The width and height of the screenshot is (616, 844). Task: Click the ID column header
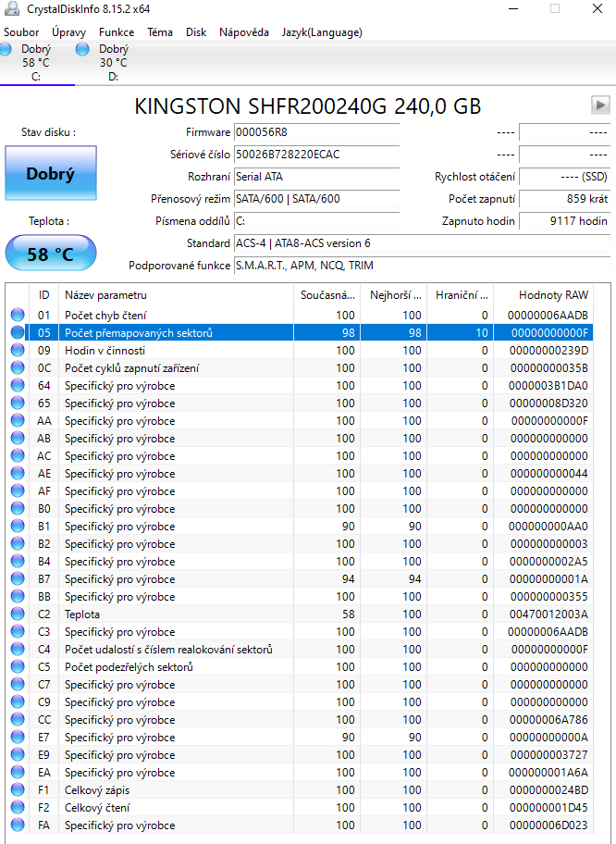(x=44, y=295)
